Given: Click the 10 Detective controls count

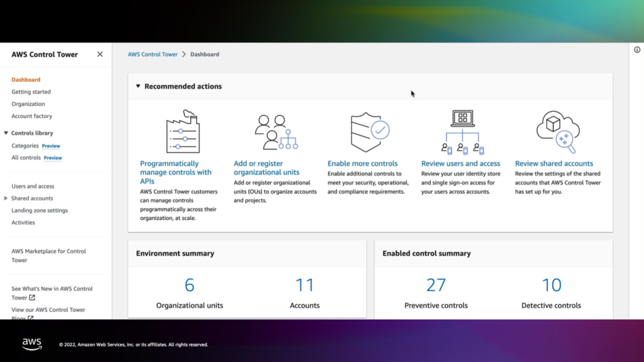Looking at the screenshot, I should [x=551, y=285].
